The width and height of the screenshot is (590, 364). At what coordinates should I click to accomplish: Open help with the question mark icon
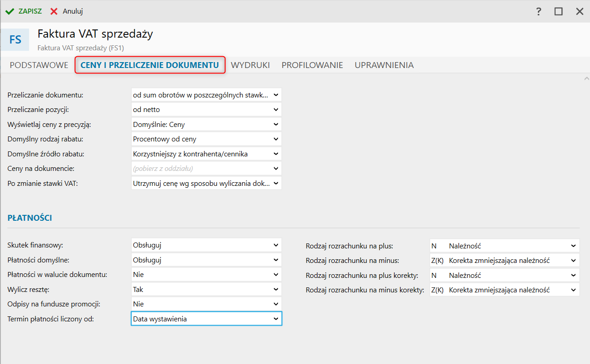click(x=539, y=12)
